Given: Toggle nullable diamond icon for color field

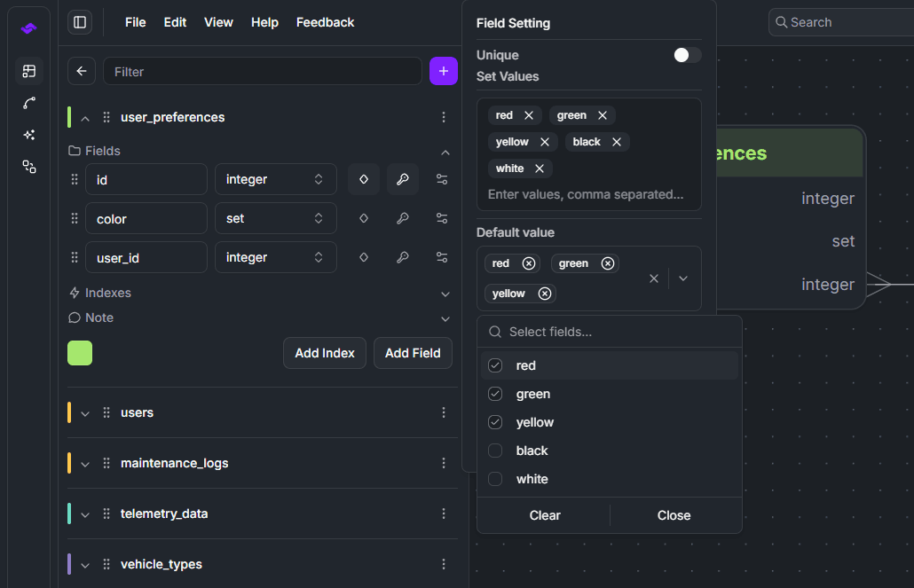Looking at the screenshot, I should click(364, 218).
